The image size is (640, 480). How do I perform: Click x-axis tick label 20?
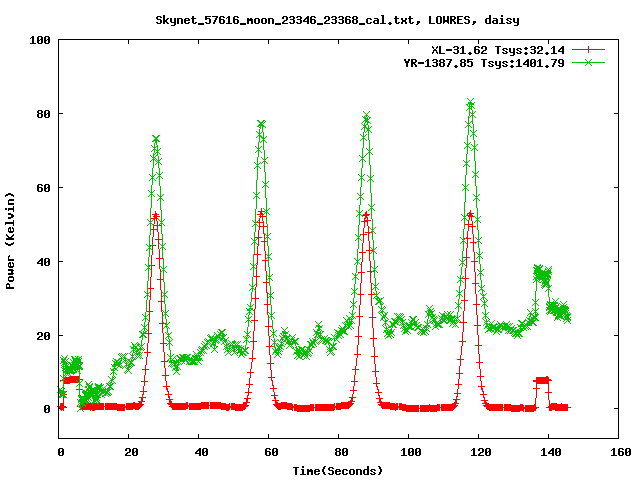click(131, 452)
